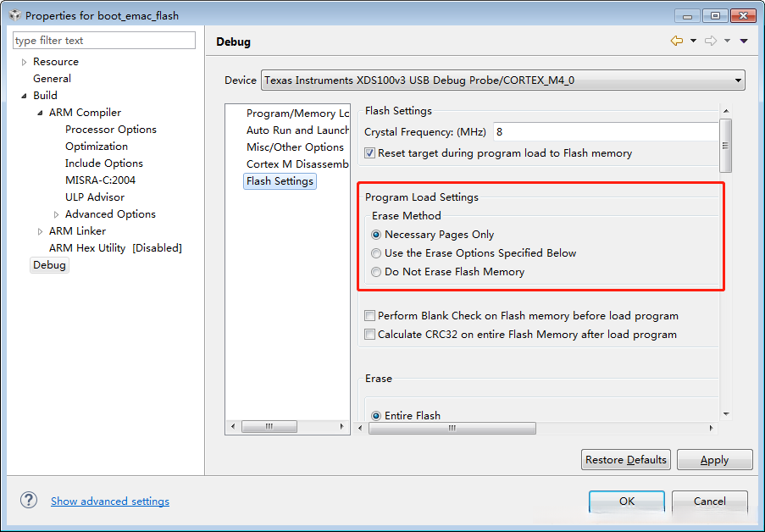Image resolution: width=765 pixels, height=532 pixels.
Task: Open Show advanced settings link
Action: click(x=110, y=502)
